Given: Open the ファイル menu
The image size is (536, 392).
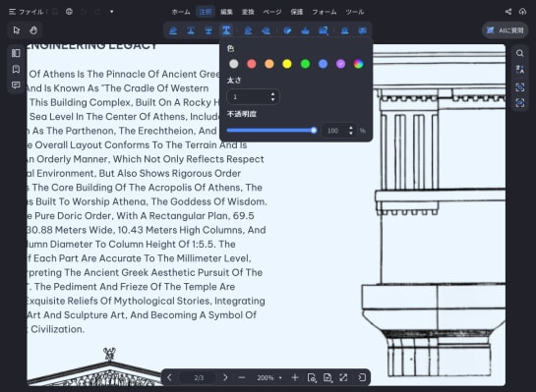Looking at the screenshot, I should point(27,12).
